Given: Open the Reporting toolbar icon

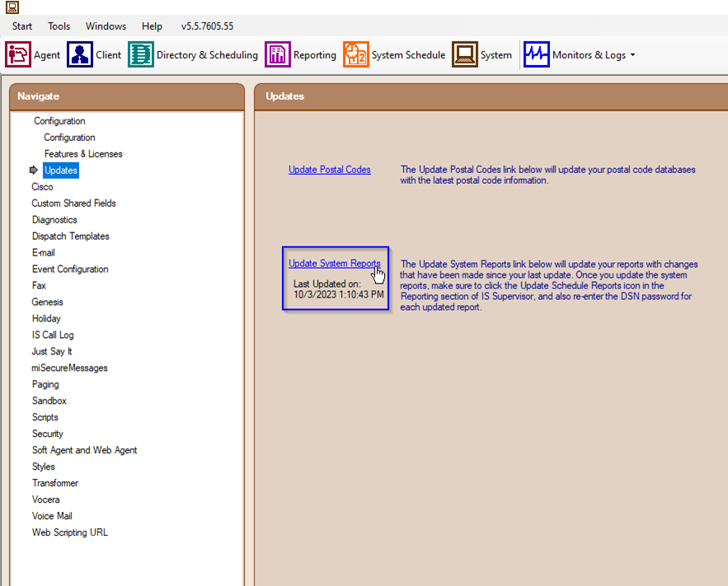Looking at the screenshot, I should [278, 55].
